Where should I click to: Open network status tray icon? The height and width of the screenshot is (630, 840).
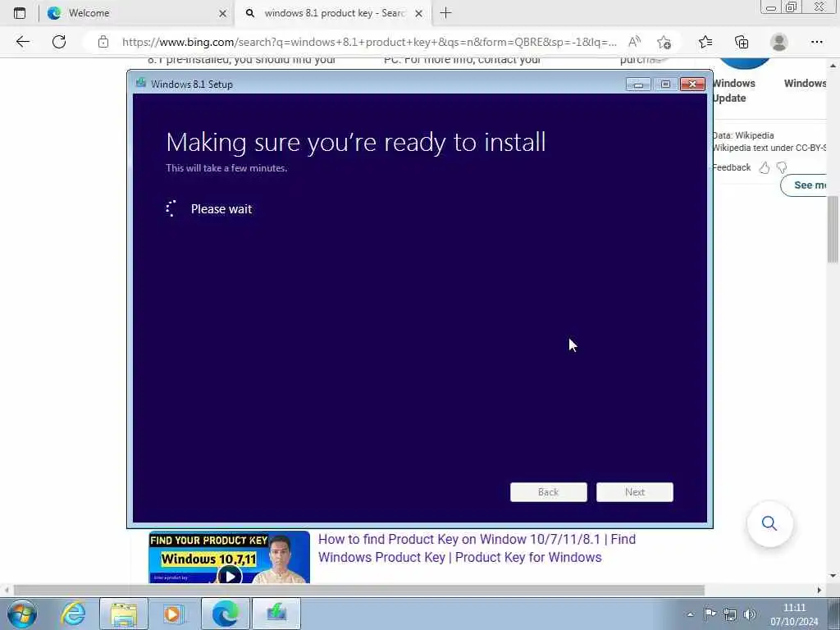point(729,614)
